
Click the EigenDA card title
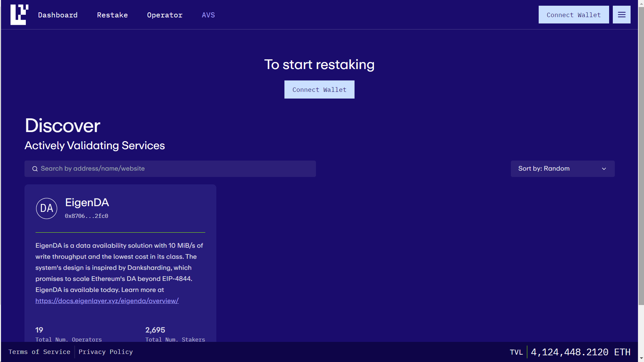87,202
